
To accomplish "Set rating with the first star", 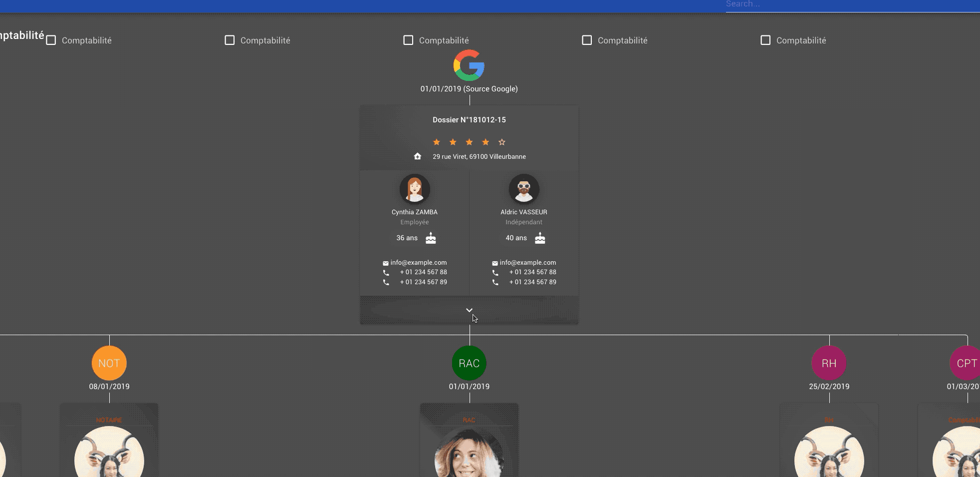I will point(437,142).
